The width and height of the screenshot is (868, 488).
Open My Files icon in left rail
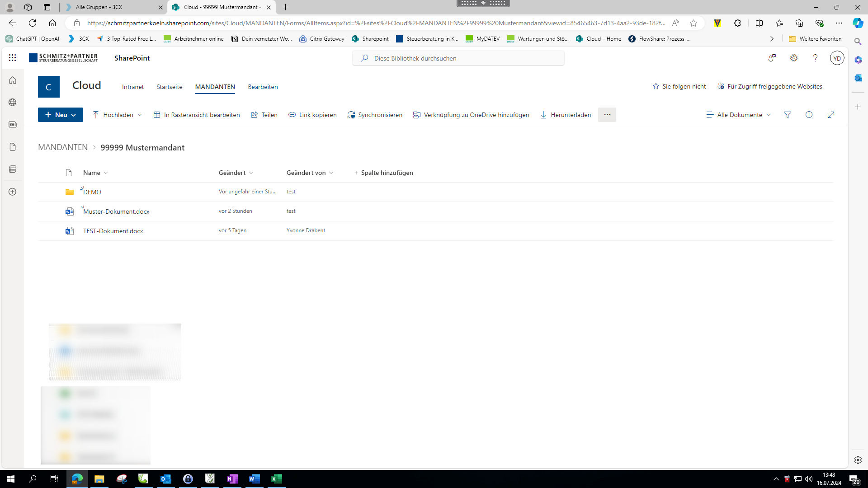pyautogui.click(x=13, y=147)
